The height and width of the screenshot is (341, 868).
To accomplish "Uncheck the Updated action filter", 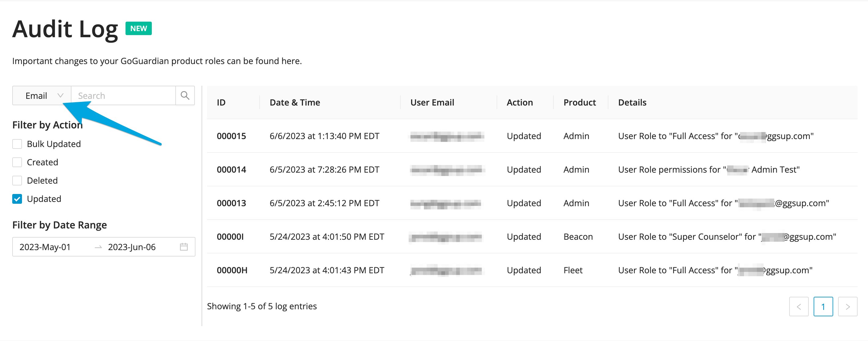I will pyautogui.click(x=17, y=199).
